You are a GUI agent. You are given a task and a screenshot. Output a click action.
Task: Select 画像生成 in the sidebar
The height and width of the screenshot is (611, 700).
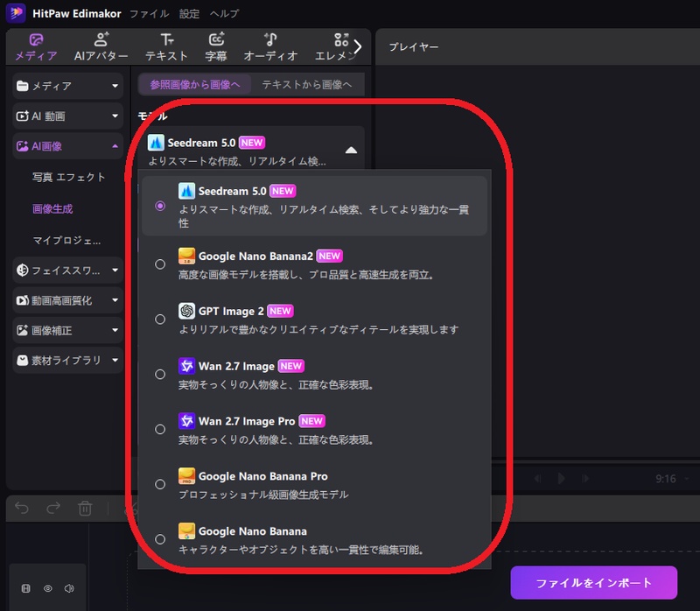click(52, 208)
